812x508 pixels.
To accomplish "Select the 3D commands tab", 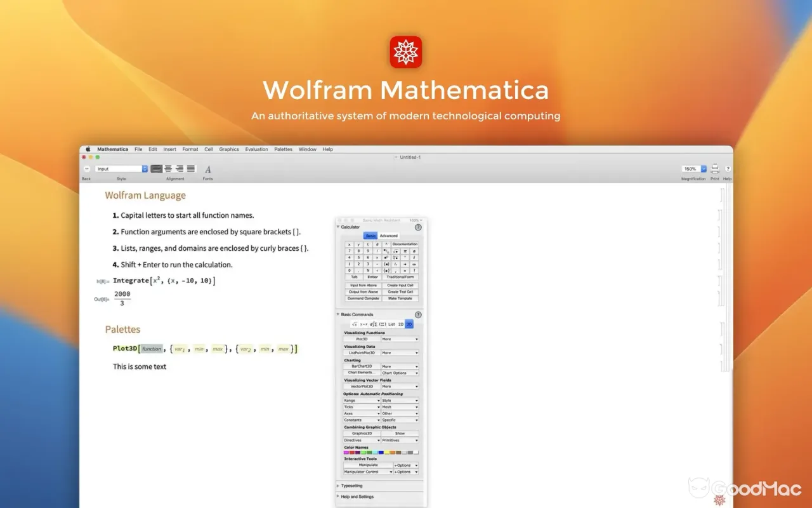I will (x=409, y=324).
